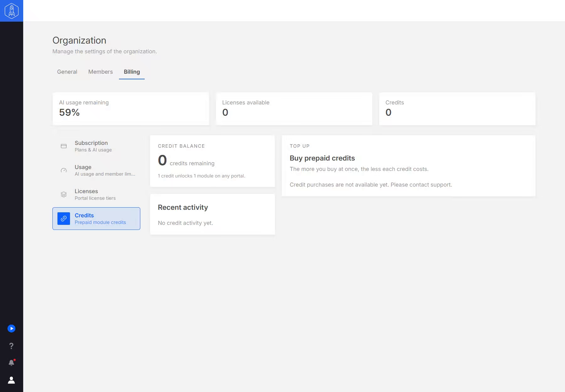Click the Usage gauge icon
The height and width of the screenshot is (392, 565).
[64, 170]
